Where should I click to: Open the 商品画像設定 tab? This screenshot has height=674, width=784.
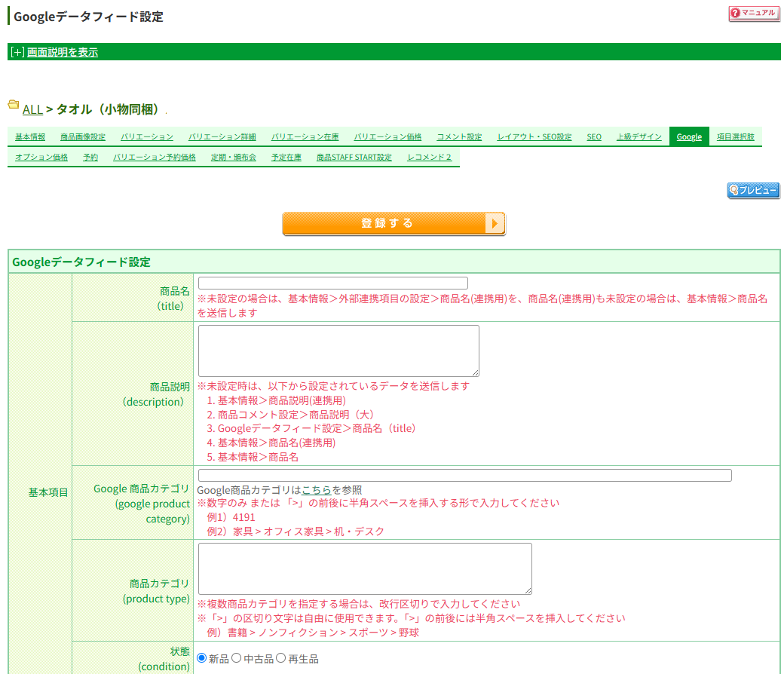pos(83,136)
